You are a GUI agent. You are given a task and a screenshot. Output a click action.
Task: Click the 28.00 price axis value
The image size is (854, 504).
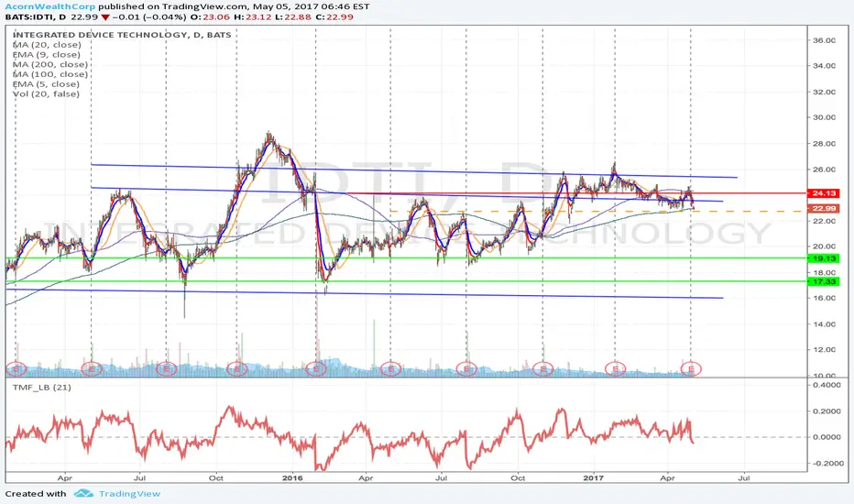(x=824, y=144)
